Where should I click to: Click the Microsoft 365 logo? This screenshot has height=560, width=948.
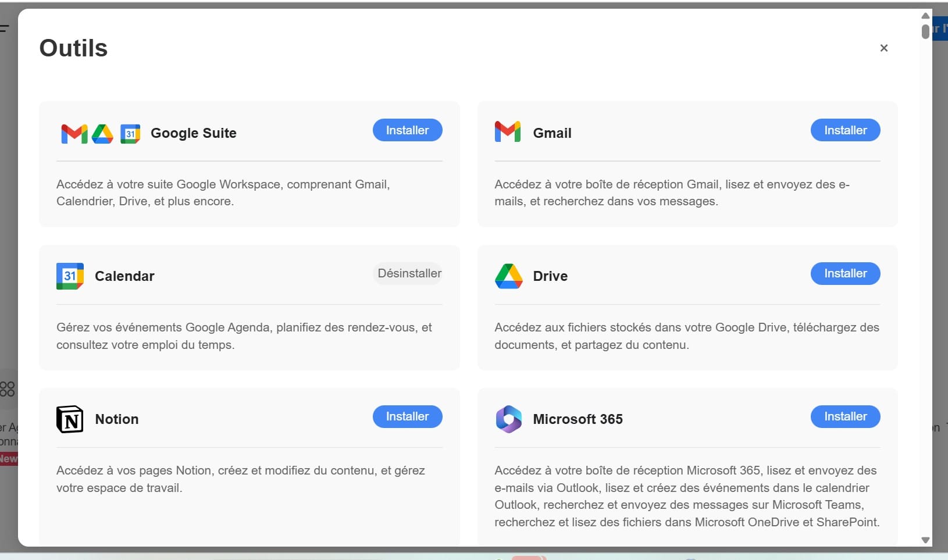coord(508,419)
